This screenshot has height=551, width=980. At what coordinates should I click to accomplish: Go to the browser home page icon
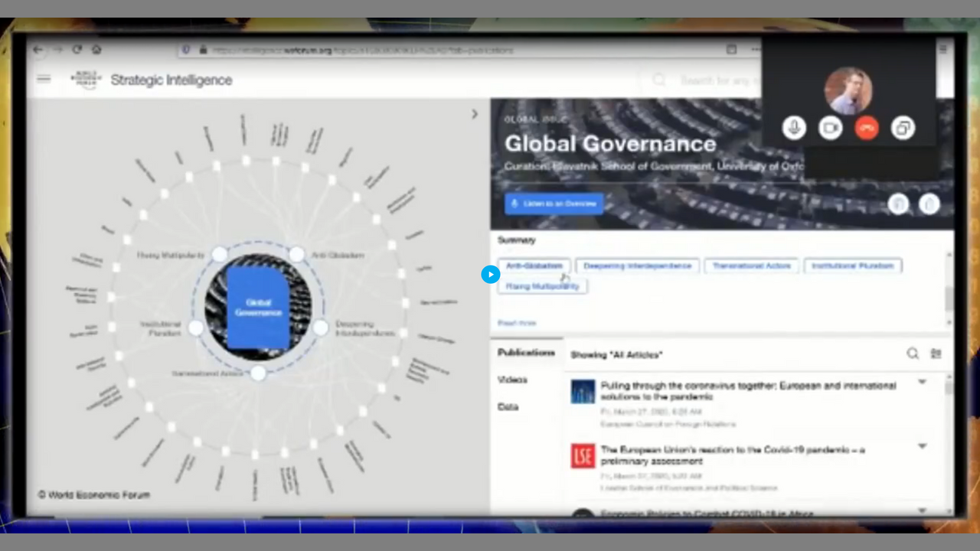point(96,50)
